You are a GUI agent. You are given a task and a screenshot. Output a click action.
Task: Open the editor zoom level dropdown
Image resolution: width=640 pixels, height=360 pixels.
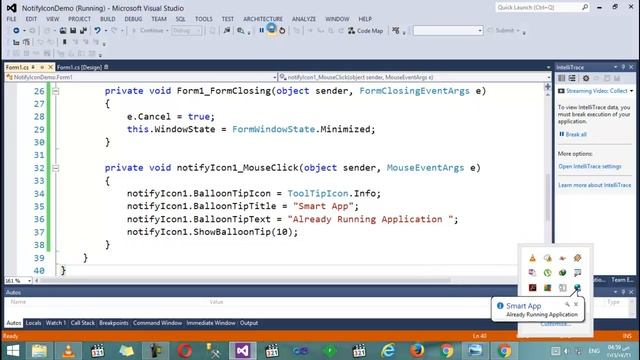(29, 281)
